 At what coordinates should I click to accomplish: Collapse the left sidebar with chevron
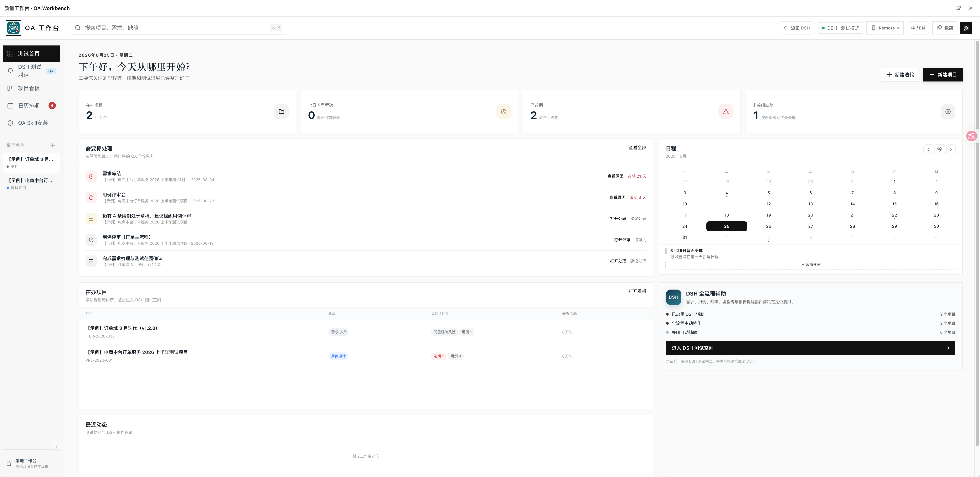[x=56, y=447]
